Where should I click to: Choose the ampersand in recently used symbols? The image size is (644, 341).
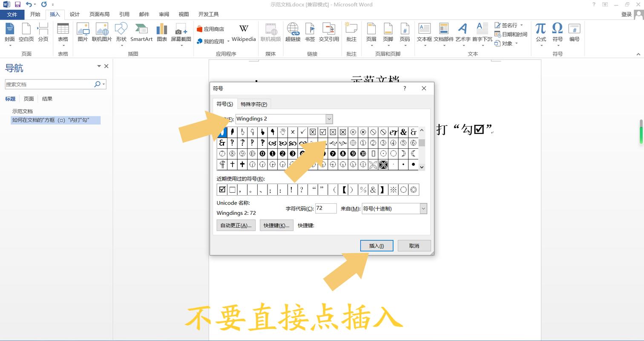coord(373,190)
